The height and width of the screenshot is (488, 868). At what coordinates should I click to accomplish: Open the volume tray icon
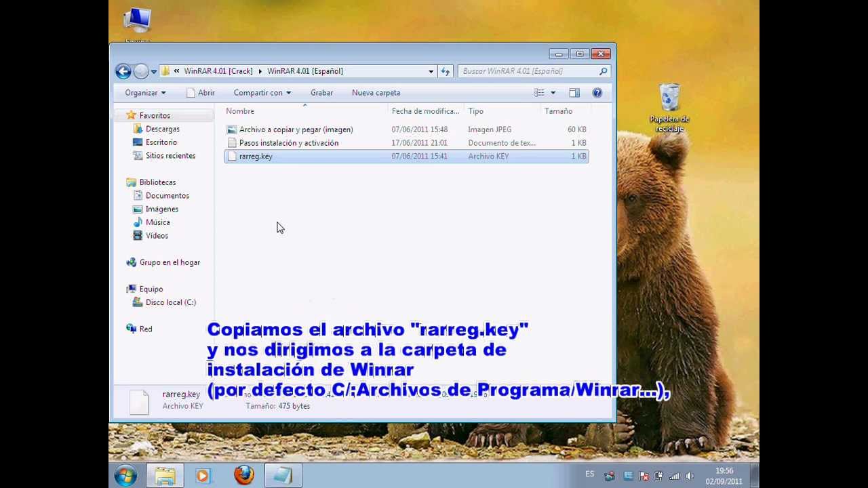point(690,476)
